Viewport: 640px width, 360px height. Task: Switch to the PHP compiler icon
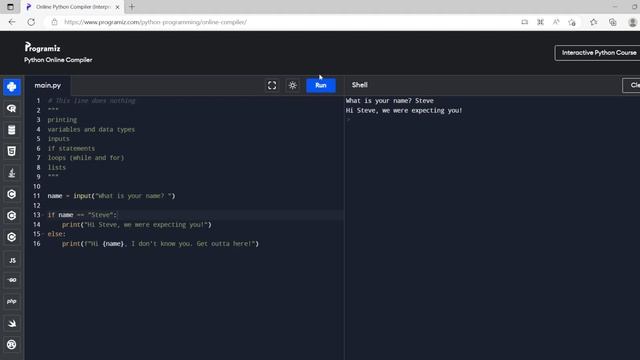[11, 302]
